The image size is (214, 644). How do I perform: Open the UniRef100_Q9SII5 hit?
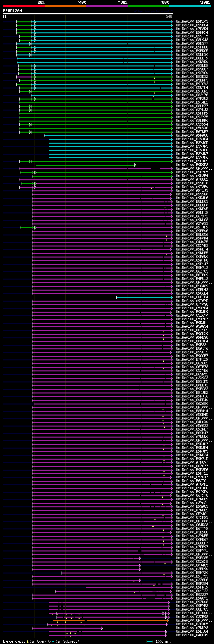tap(192, 36)
